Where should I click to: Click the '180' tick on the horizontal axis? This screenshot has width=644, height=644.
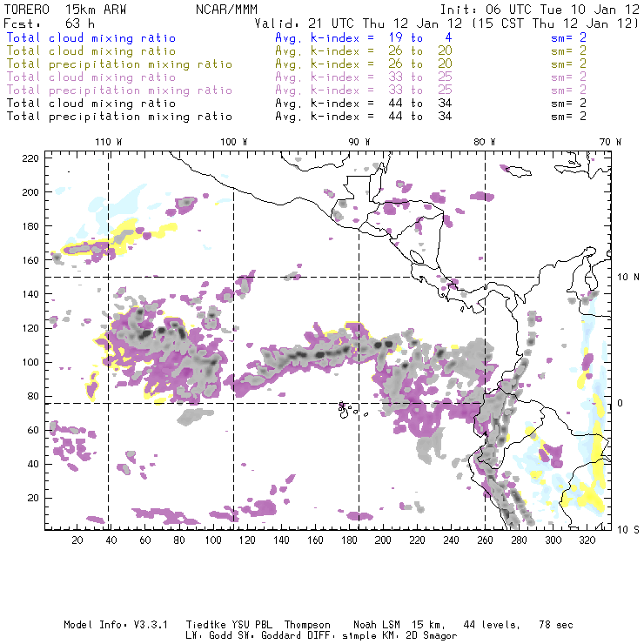[349, 540]
